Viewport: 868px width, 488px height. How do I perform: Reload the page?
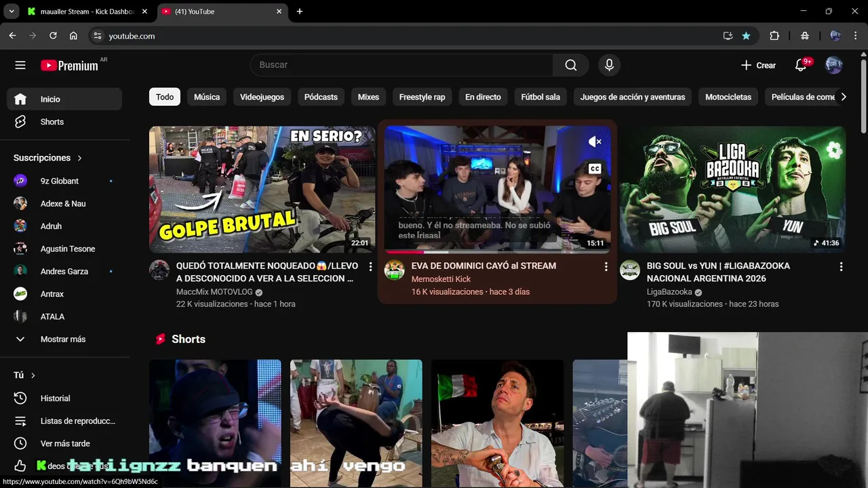(x=53, y=36)
